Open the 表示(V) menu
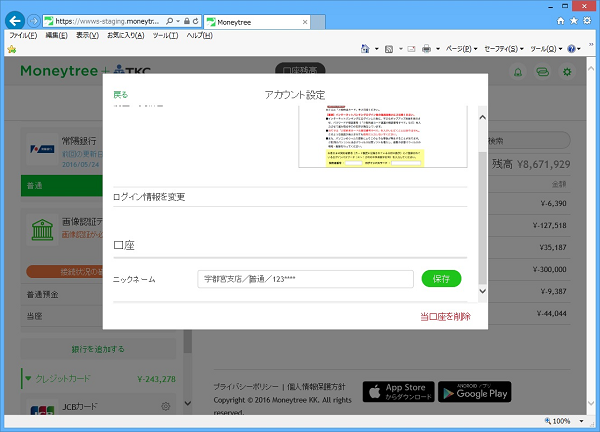This screenshot has width=600, height=432. (x=87, y=35)
